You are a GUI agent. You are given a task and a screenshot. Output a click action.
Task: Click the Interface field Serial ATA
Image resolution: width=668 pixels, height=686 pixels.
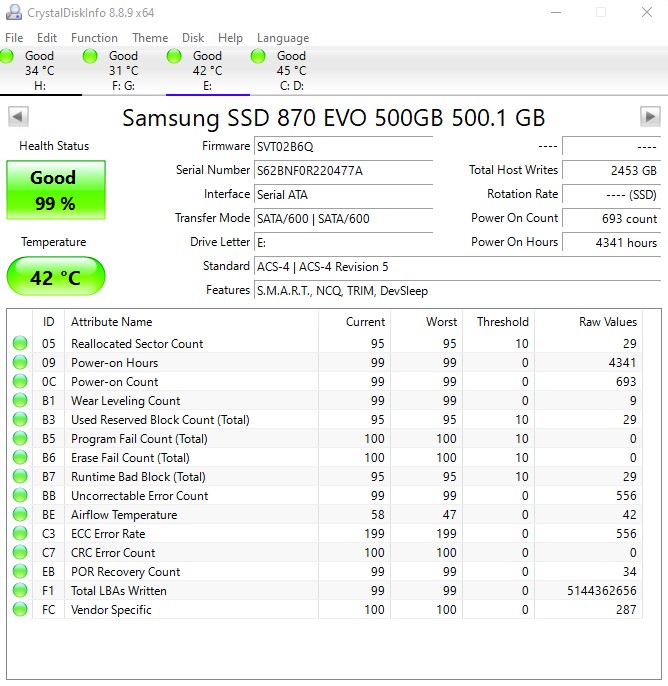coord(343,195)
